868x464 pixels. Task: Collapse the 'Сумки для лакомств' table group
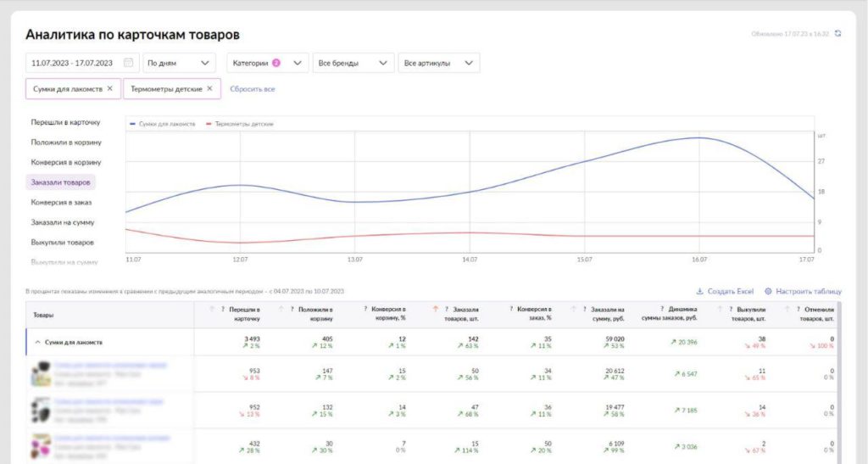[x=37, y=342]
